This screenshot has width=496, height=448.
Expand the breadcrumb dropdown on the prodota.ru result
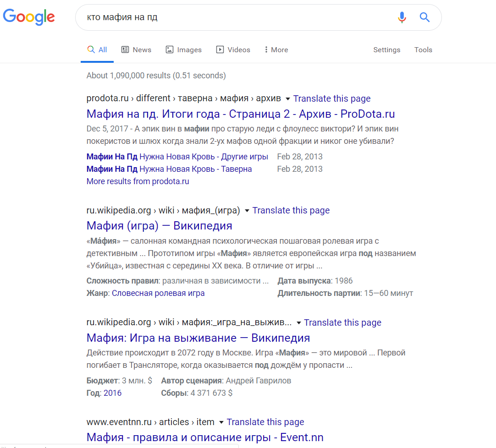289,98
